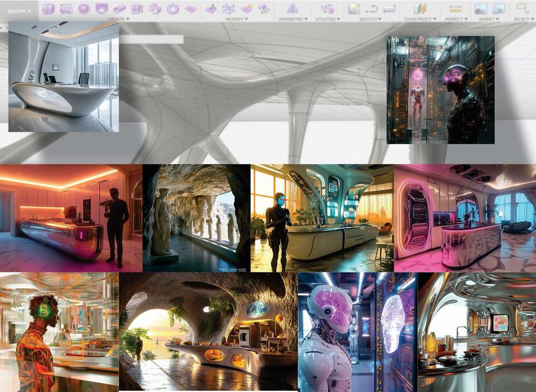Click the Symmetry mirror icon
Screen dimensions: 536x392
pos(292,8)
